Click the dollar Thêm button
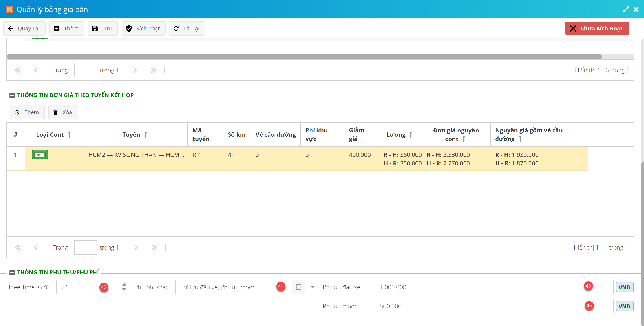Viewport: 644px width, 326px height. (27, 112)
